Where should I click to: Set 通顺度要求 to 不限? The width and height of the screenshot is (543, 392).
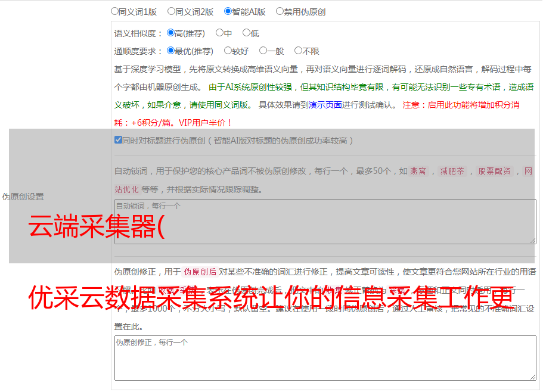click(298, 51)
